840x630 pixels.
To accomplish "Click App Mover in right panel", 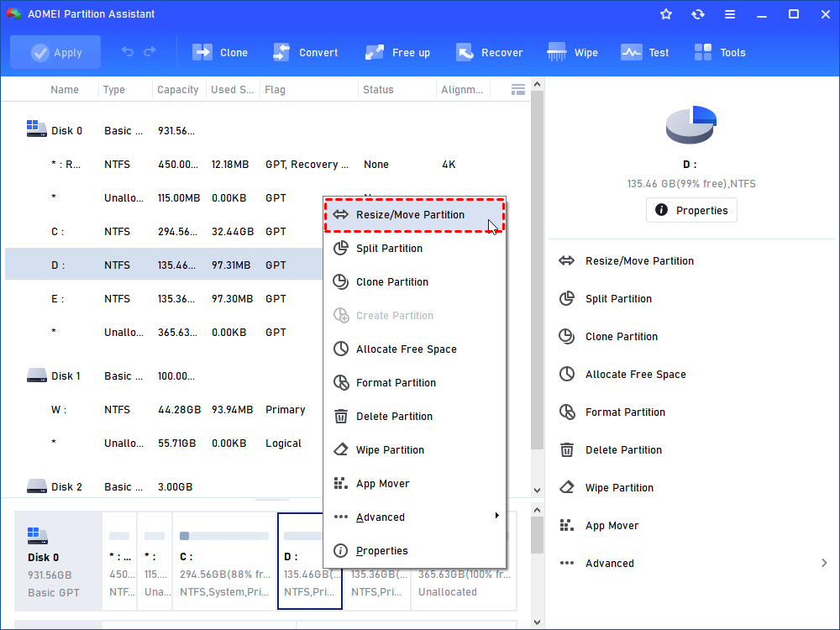I will coord(599,526).
